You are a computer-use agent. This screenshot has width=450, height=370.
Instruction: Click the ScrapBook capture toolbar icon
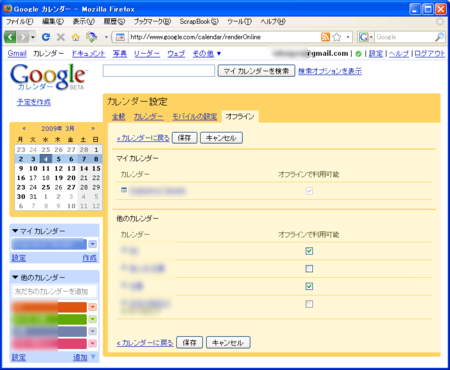(91, 37)
